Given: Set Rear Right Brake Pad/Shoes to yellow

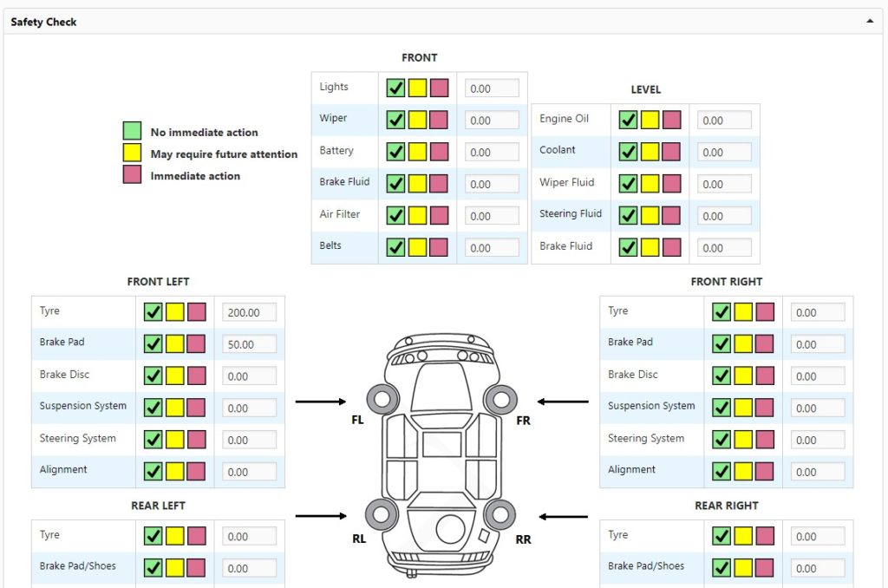Looking at the screenshot, I should tap(741, 566).
